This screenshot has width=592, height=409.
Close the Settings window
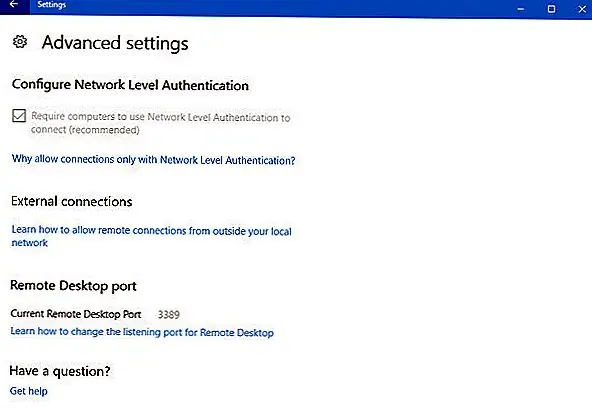tap(582, 9)
